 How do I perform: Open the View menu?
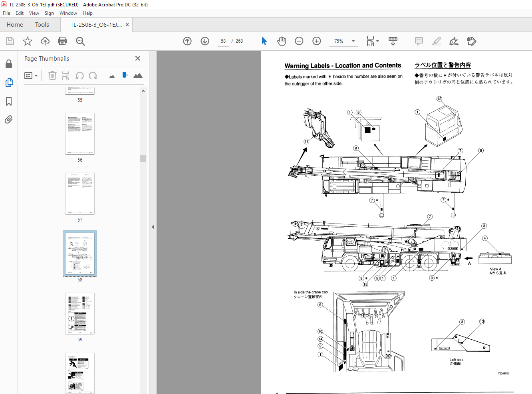(x=34, y=13)
